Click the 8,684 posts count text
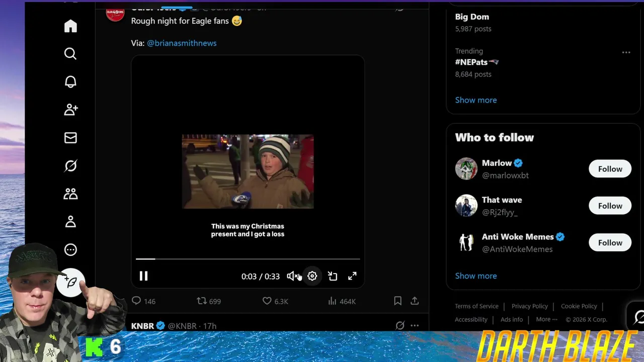The image size is (644, 362). 473,74
